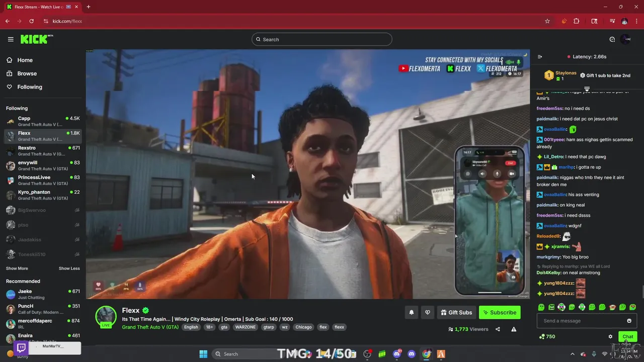Click the English tag
Viewport: 644px width, 362px height.
[x=191, y=327]
